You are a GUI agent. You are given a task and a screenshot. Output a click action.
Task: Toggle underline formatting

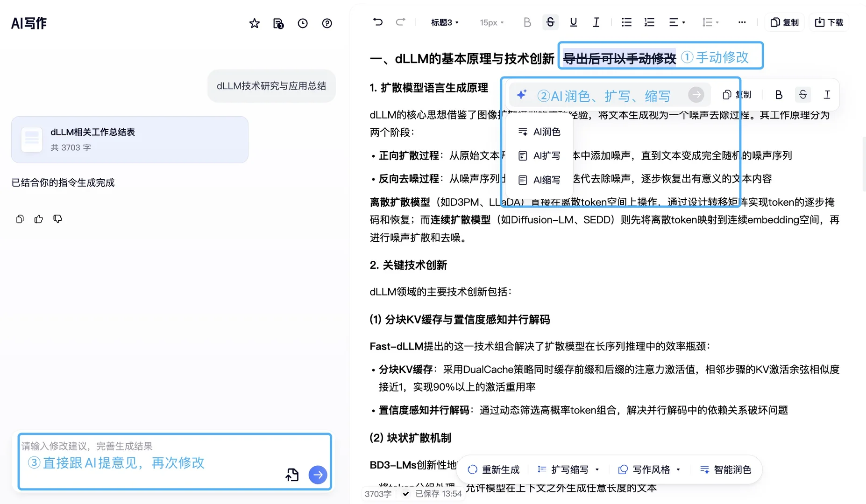pos(573,22)
